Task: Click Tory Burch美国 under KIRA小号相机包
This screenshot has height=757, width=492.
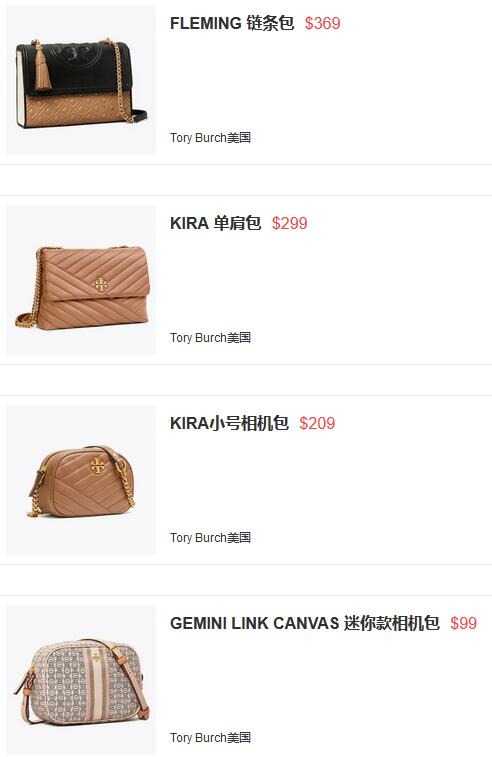Action: click(x=211, y=537)
